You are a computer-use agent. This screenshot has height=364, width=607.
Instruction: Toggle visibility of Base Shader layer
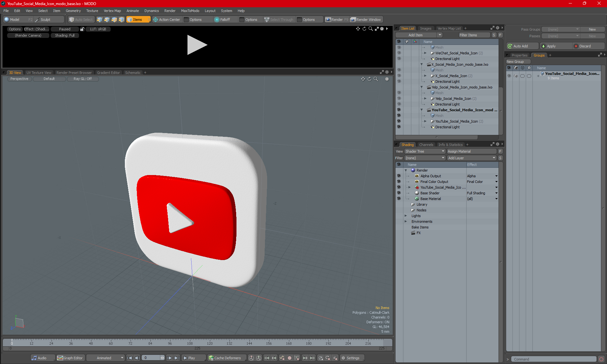399,193
